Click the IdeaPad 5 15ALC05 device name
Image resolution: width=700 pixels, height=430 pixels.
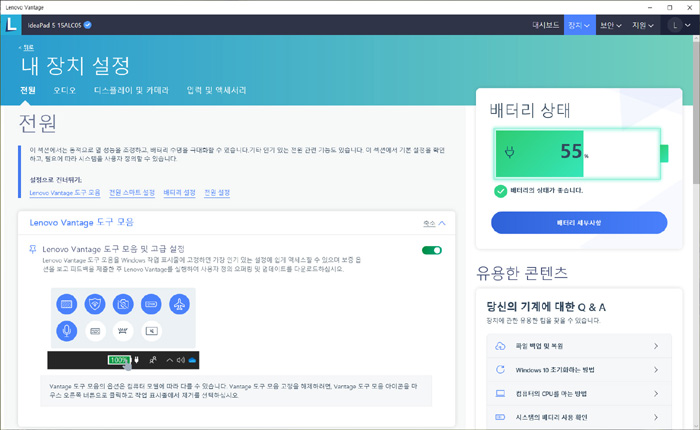(x=54, y=25)
